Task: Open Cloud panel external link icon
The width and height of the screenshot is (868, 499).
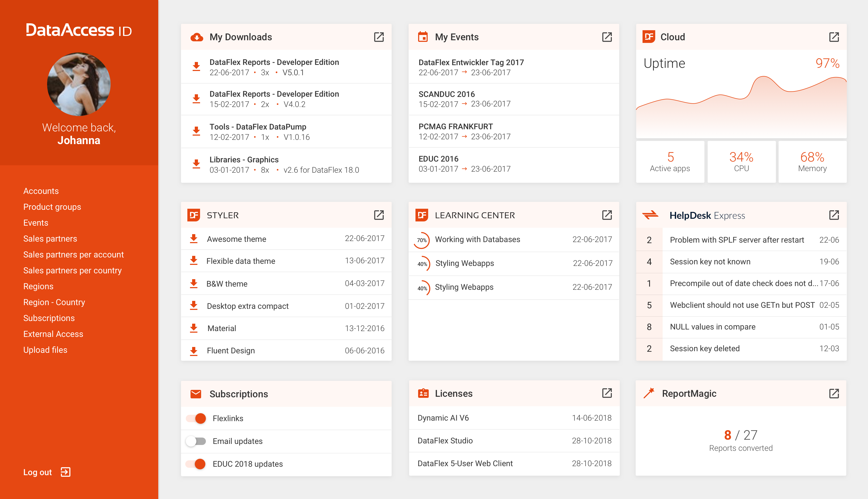Action: [834, 37]
